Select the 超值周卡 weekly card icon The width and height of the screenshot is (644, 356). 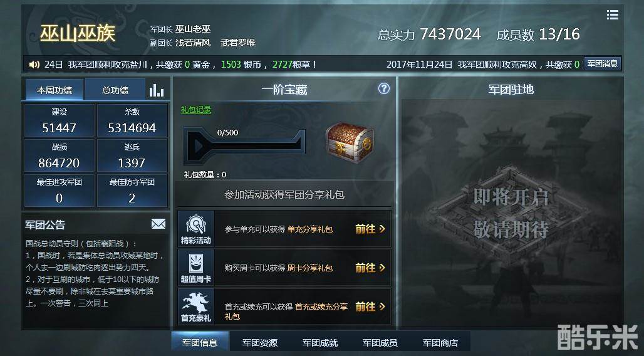click(196, 268)
